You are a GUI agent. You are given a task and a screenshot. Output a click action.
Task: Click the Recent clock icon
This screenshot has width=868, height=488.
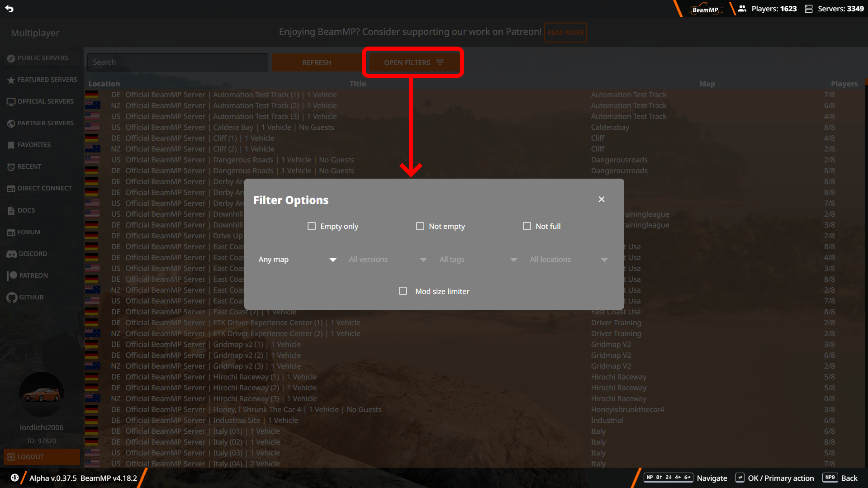[x=11, y=167]
